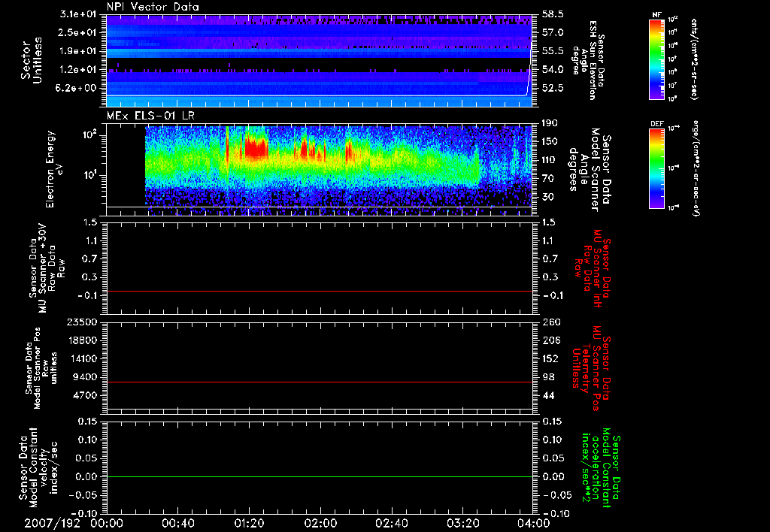Click the red line in Scanner Pos panel

point(320,382)
